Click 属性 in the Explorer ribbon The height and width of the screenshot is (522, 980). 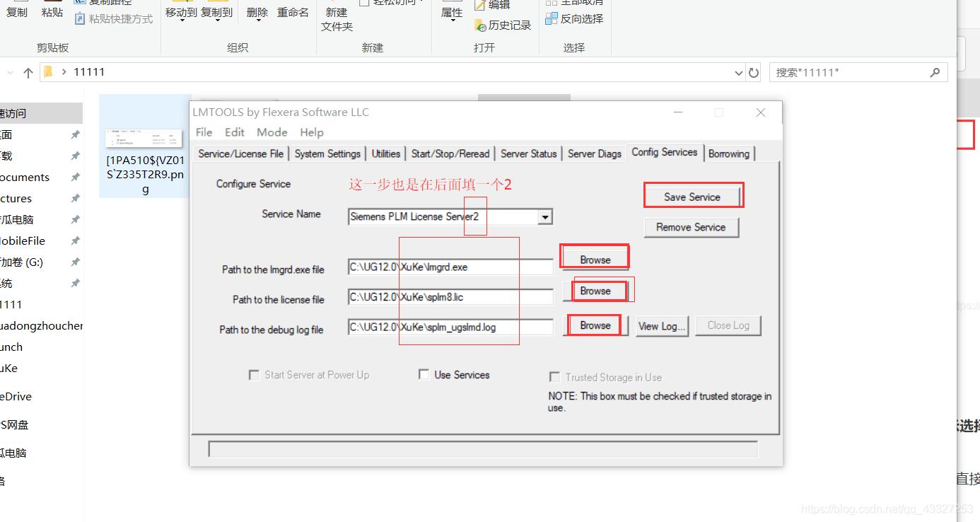pos(452,12)
